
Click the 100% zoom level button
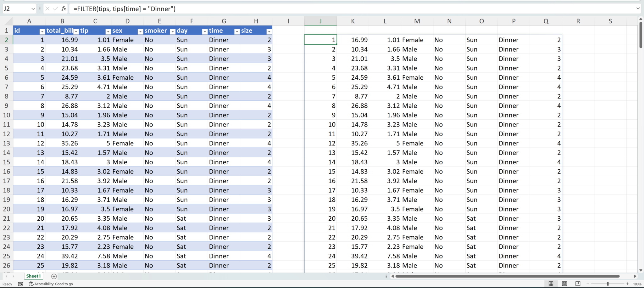click(637, 284)
